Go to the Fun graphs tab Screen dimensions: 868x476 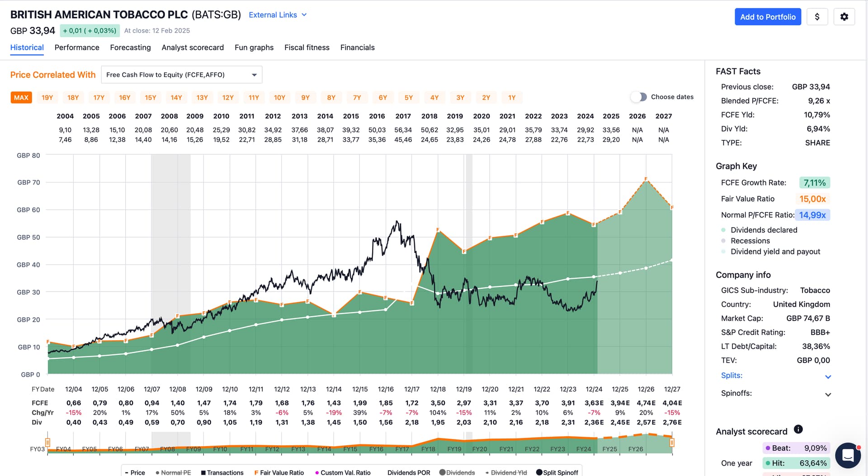pyautogui.click(x=254, y=48)
